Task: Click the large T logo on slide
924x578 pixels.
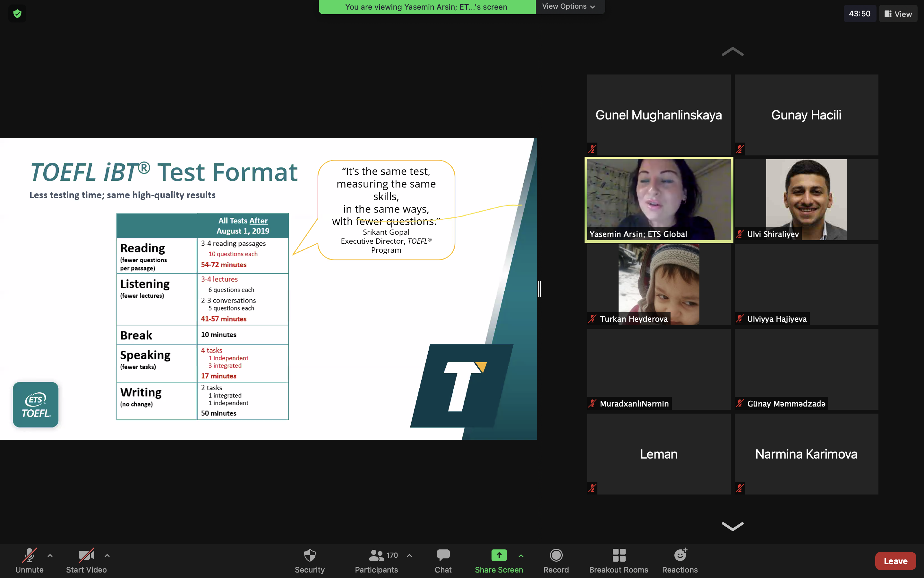Action: (462, 386)
